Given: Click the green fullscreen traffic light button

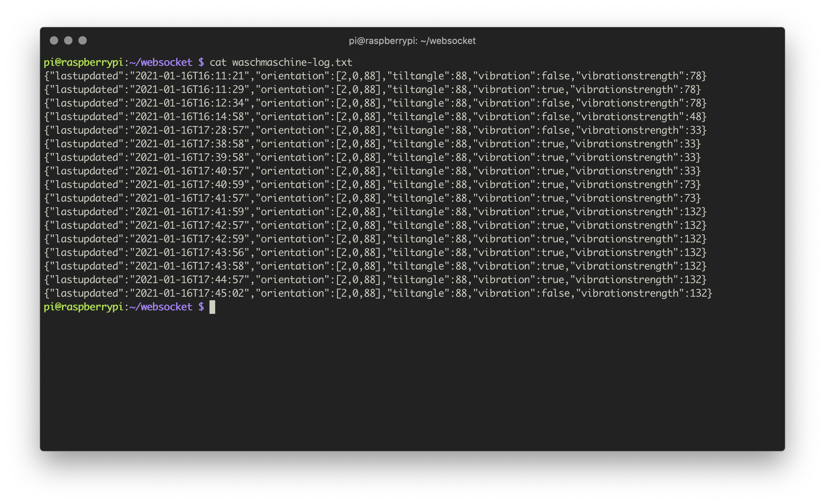Looking at the screenshot, I should pyautogui.click(x=82, y=41).
